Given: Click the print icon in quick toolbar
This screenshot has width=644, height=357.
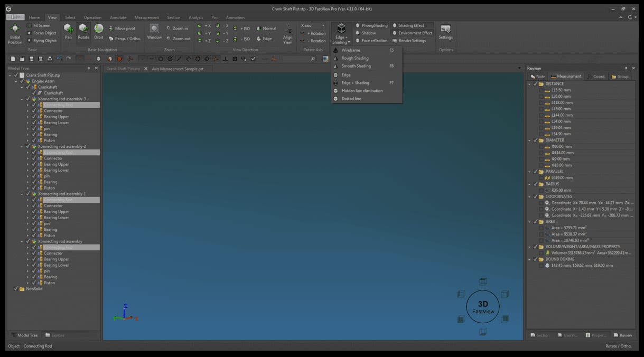Looking at the screenshot, I should pyautogui.click(x=50, y=59).
